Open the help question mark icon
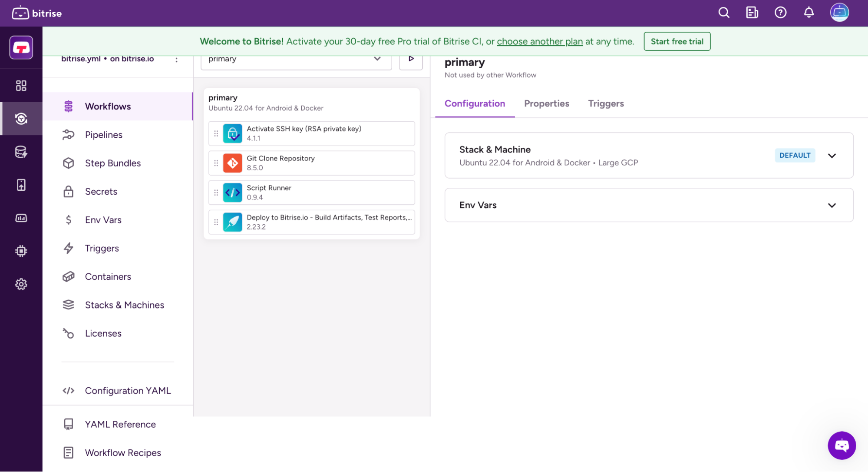Screen dimensions: 868x472 point(780,13)
